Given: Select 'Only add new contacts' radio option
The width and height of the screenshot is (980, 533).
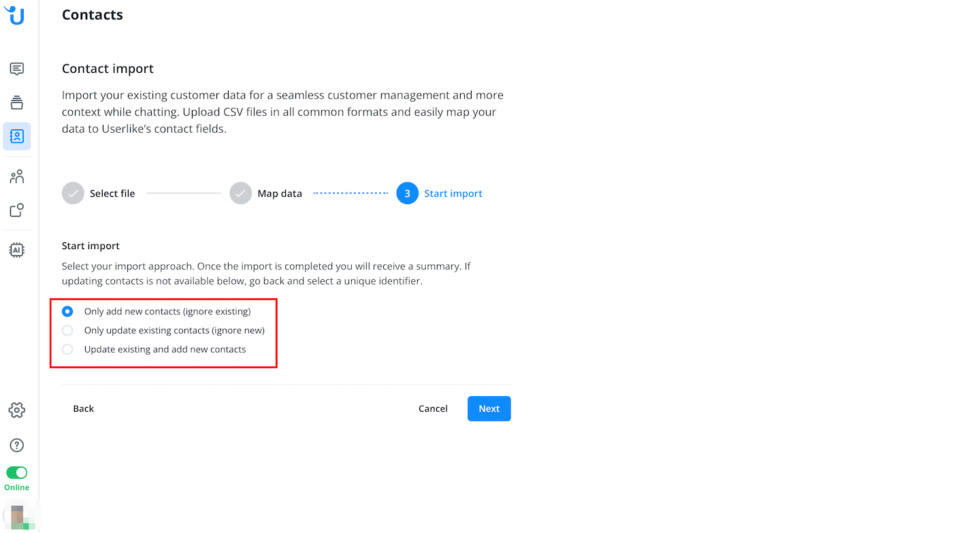Looking at the screenshot, I should point(67,312).
